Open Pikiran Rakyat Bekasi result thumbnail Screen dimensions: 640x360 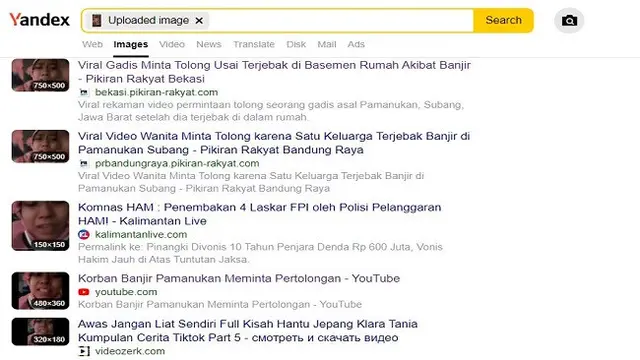[x=40, y=75]
